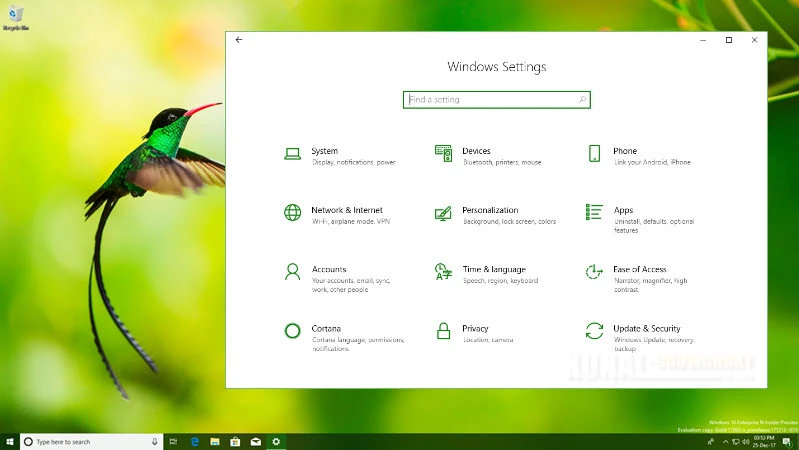Open the Ease of Access icon

pyautogui.click(x=594, y=272)
